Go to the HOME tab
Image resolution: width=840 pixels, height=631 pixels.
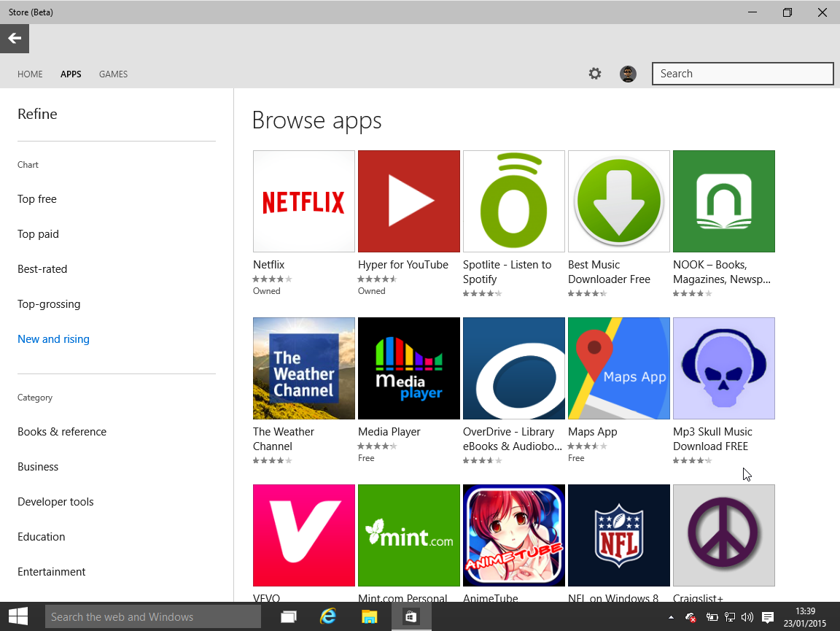tap(30, 74)
